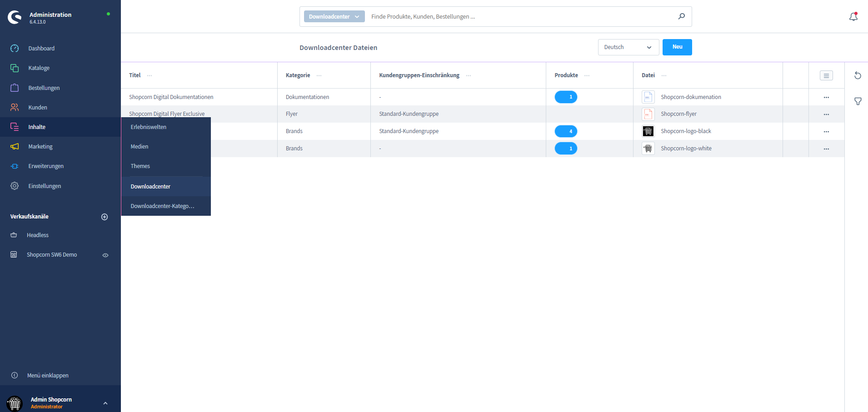This screenshot has height=412, width=868.
Task: Open Shopcorn Digital Flyer Exclusive entry
Action: (x=167, y=114)
